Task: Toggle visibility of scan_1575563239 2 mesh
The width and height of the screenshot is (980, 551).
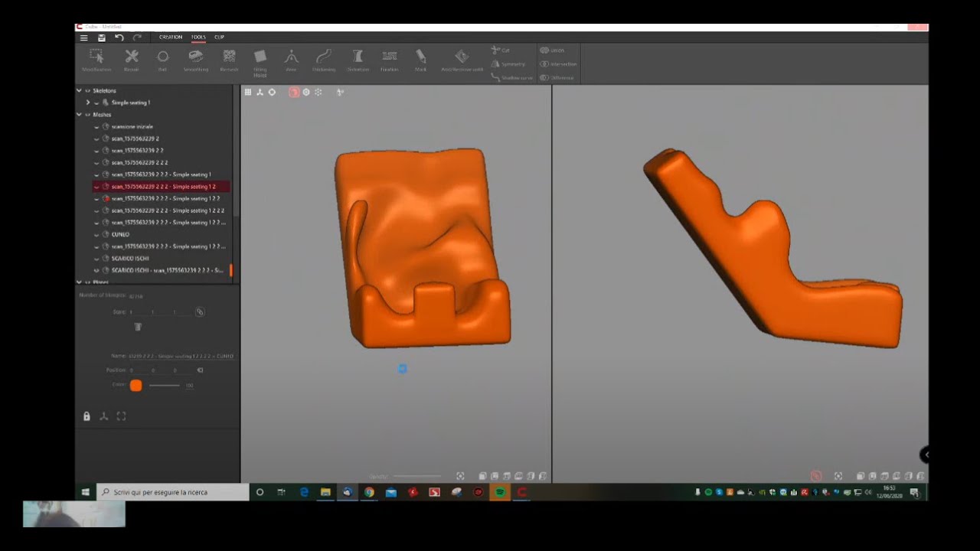Action: 96,139
